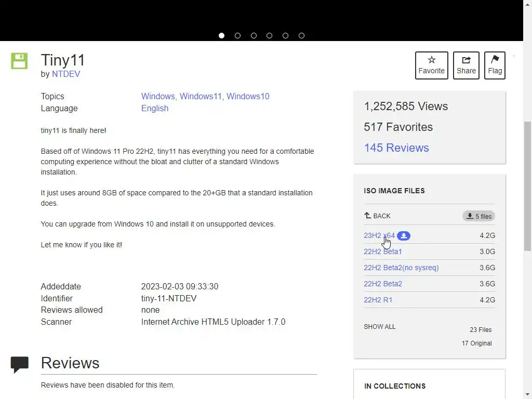
Task: Click the Tiny11 title heading
Action: 63,60
